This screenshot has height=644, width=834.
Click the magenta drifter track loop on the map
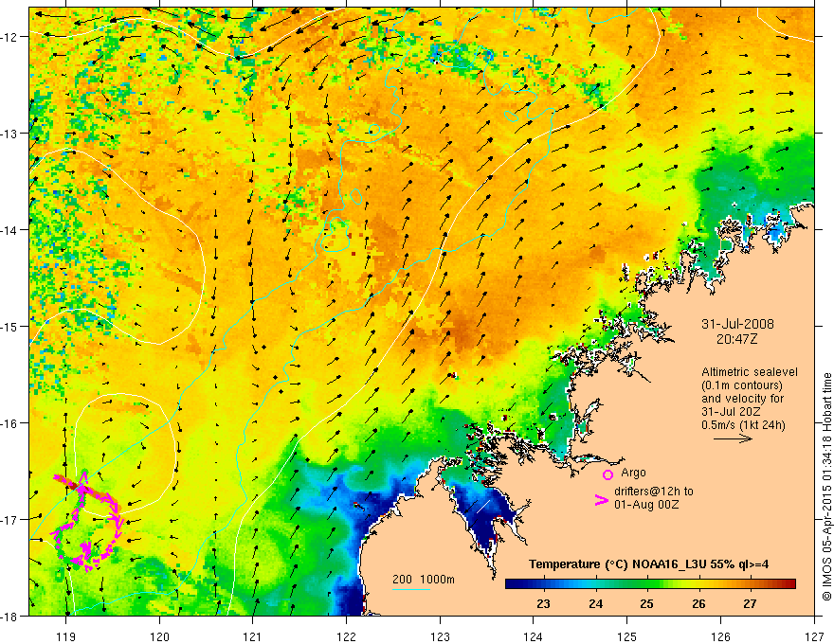click(88, 521)
